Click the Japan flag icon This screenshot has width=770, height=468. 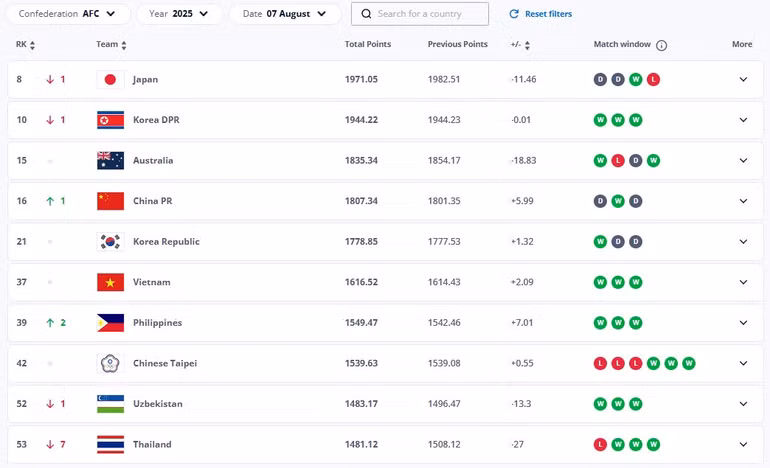110,79
